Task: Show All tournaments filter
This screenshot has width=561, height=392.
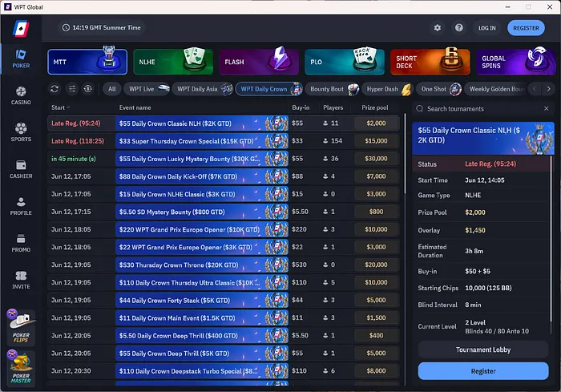Action: [x=112, y=89]
